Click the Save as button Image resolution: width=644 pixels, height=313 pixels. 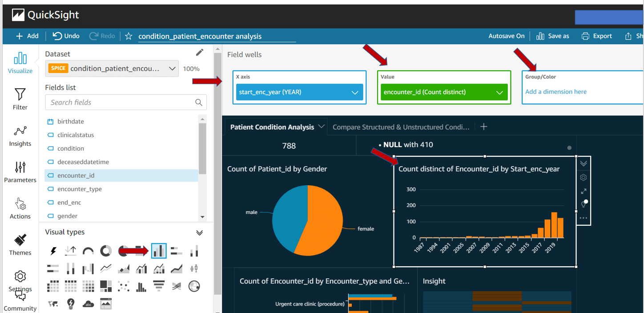[x=553, y=36]
